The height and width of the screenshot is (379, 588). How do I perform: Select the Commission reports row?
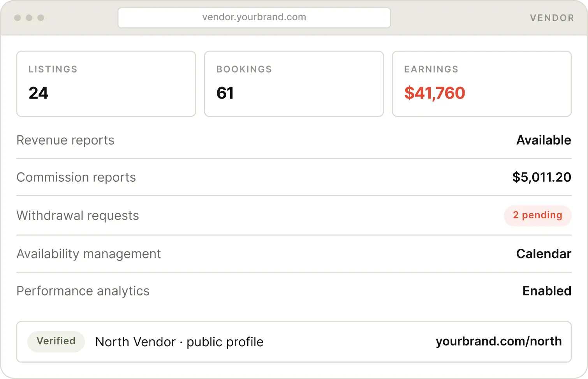[294, 177]
